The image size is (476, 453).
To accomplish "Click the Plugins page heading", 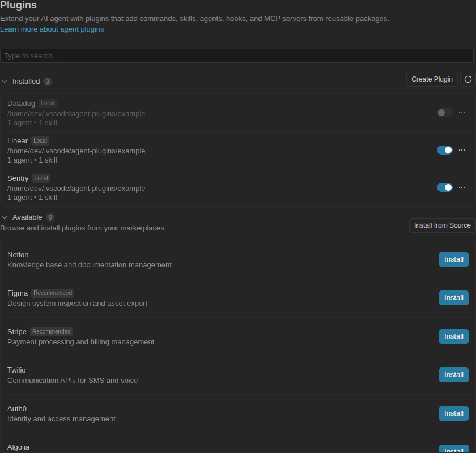I will click(x=18, y=5).
